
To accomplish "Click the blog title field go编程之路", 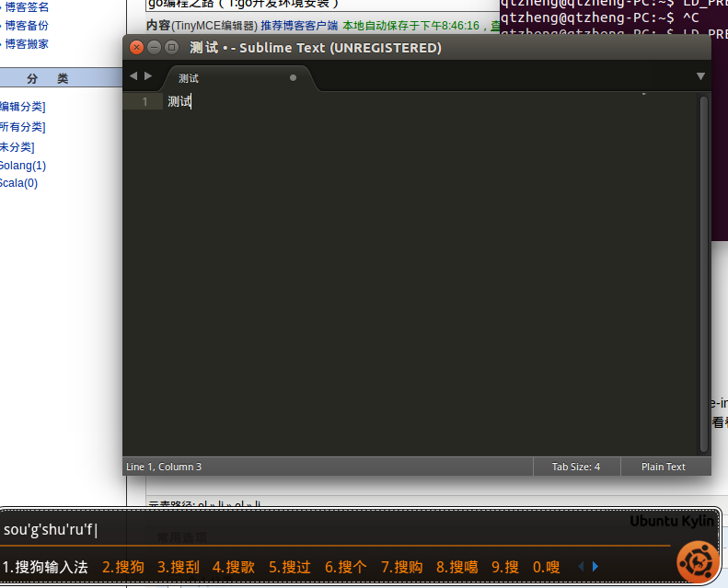I will [323, 5].
